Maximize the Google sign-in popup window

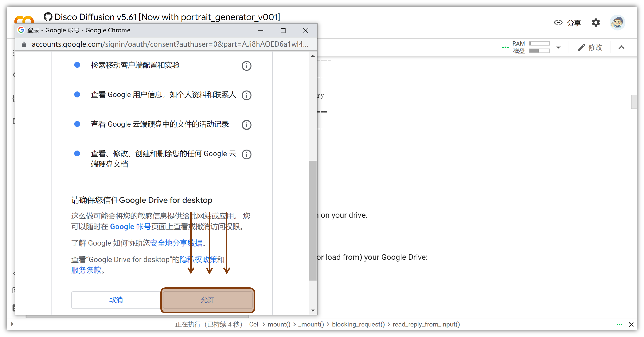pos(283,31)
